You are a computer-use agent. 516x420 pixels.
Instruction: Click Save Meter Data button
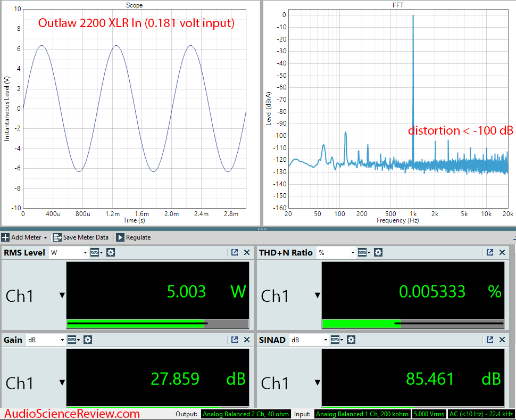[81, 237]
